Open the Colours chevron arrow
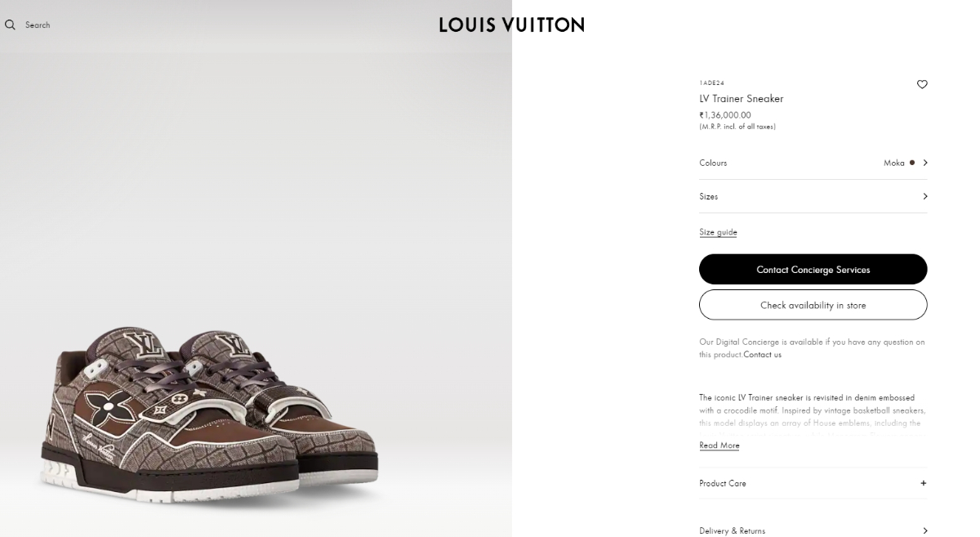This screenshot has height=537, width=980. click(x=925, y=163)
